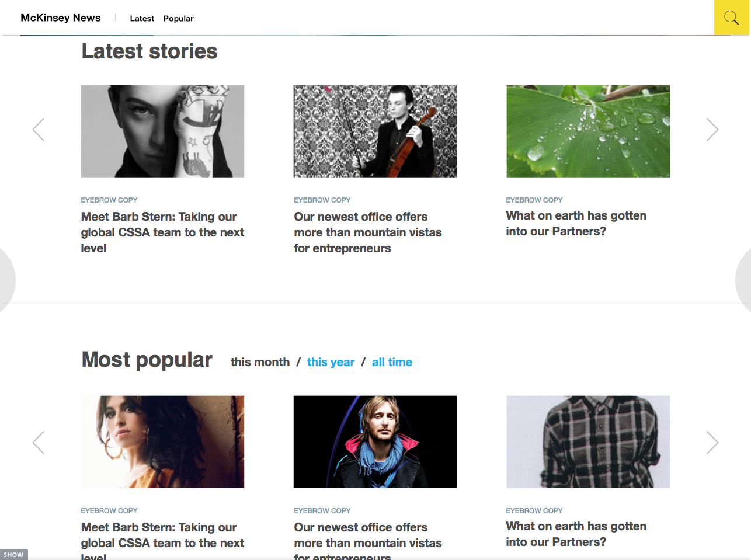Filter Most popular by this month
751x560 pixels.
260,362
